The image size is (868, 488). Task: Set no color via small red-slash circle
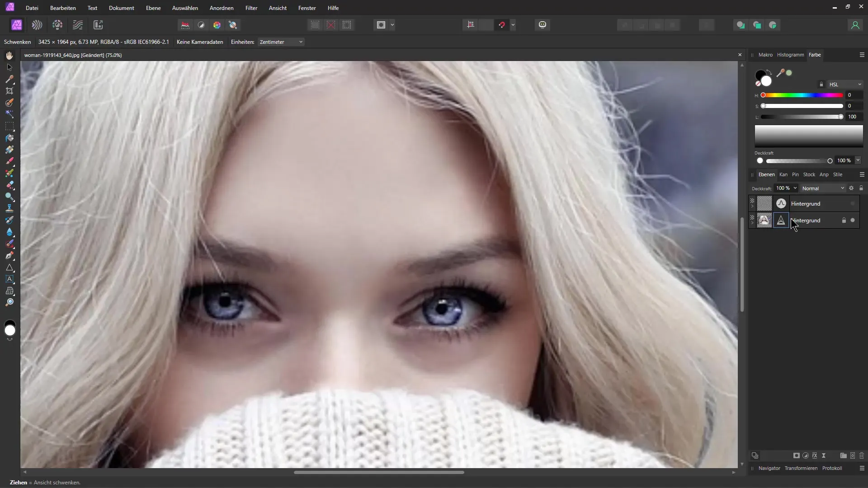[x=758, y=84]
